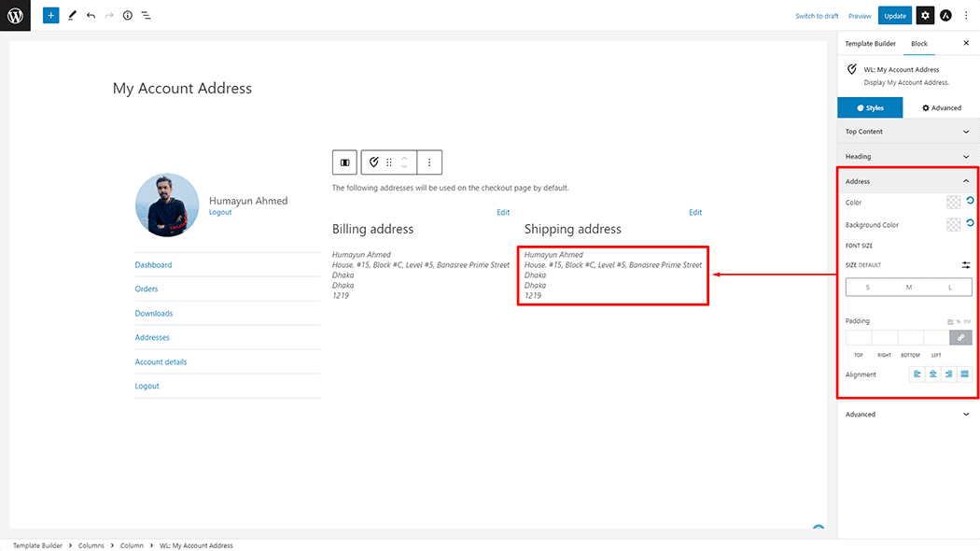Viewport: 980px width, 551px height.
Task: Click the Settings gear in top bar
Action: [x=924, y=16]
